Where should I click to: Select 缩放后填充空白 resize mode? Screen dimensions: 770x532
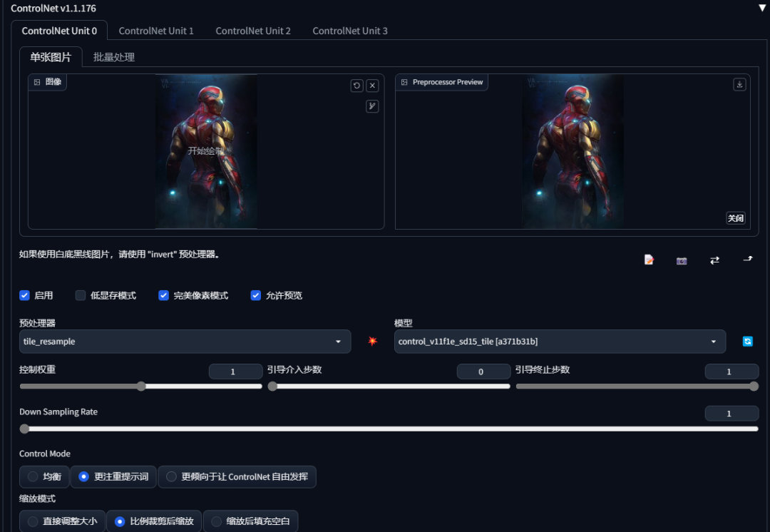tap(250, 521)
